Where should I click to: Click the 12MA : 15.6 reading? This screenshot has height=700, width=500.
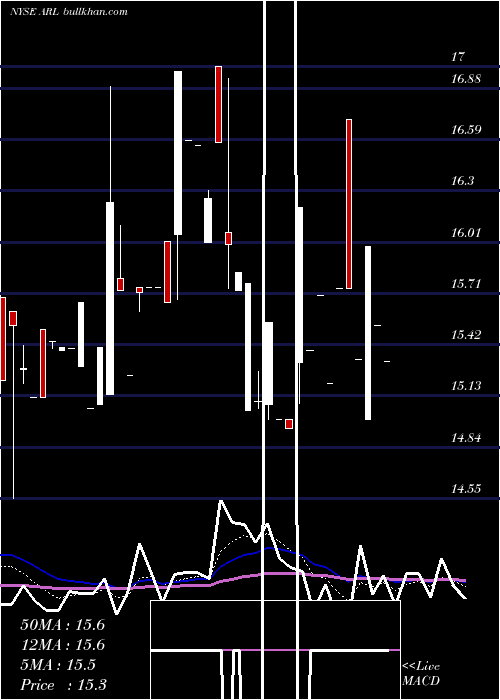pos(62,645)
